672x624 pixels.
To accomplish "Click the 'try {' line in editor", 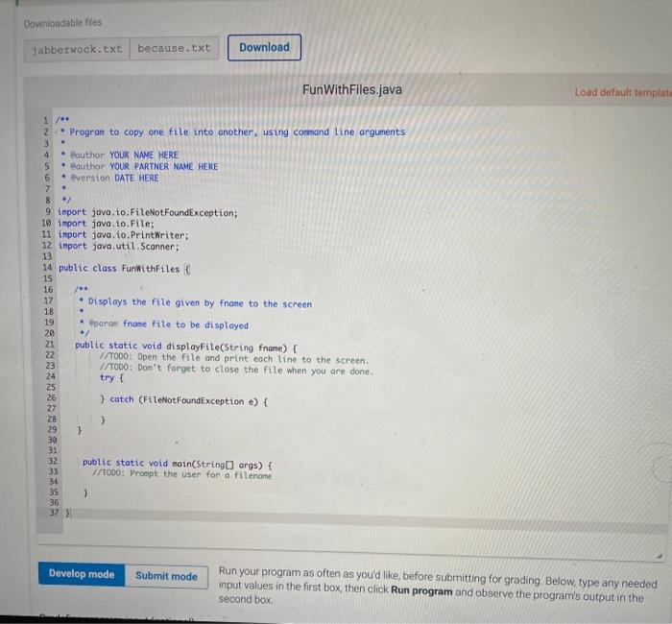I will click(x=112, y=377).
